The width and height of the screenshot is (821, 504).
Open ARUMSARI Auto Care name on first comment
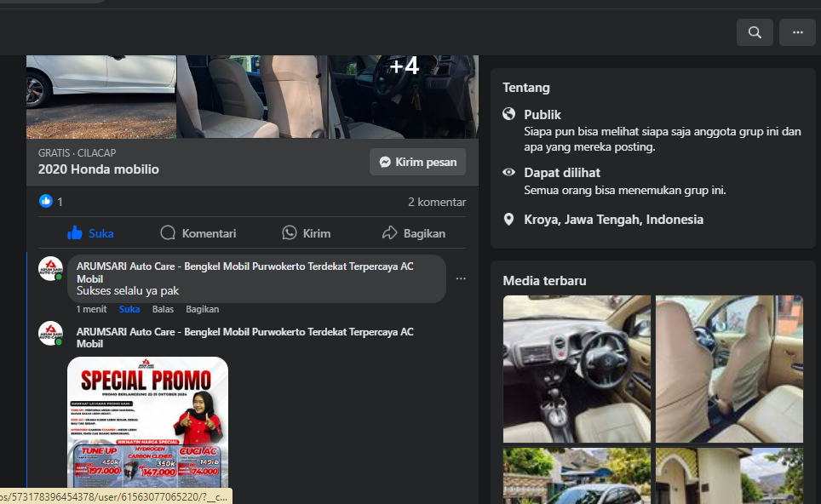pyautogui.click(x=245, y=272)
